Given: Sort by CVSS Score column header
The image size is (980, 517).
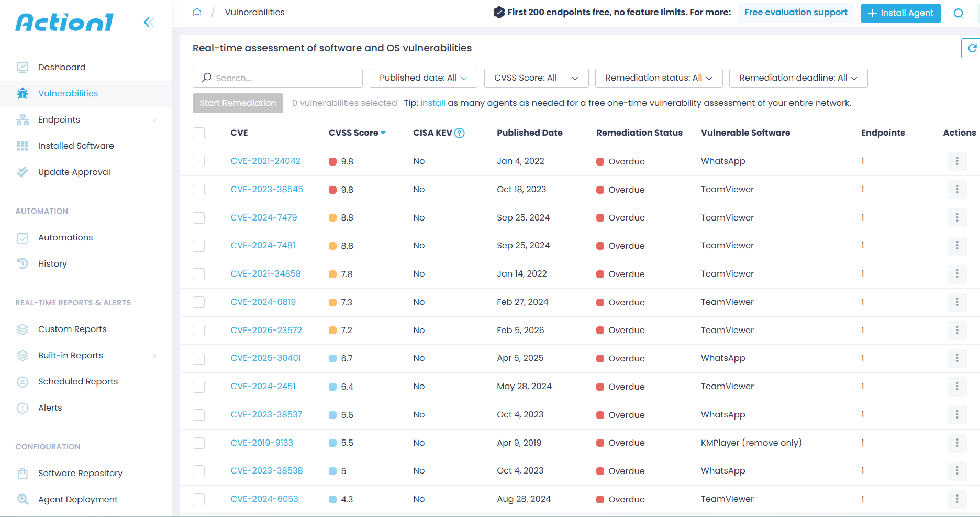Looking at the screenshot, I should tap(357, 133).
